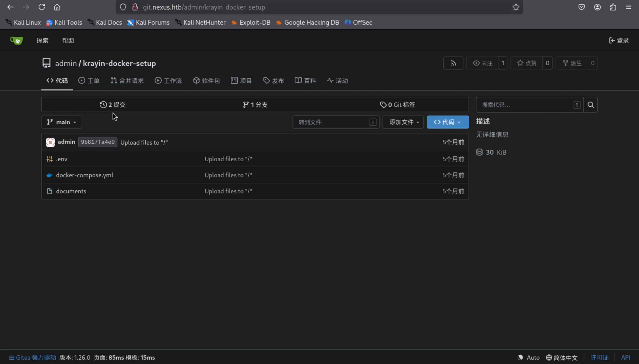Click the Pocket save icon

[581, 7]
